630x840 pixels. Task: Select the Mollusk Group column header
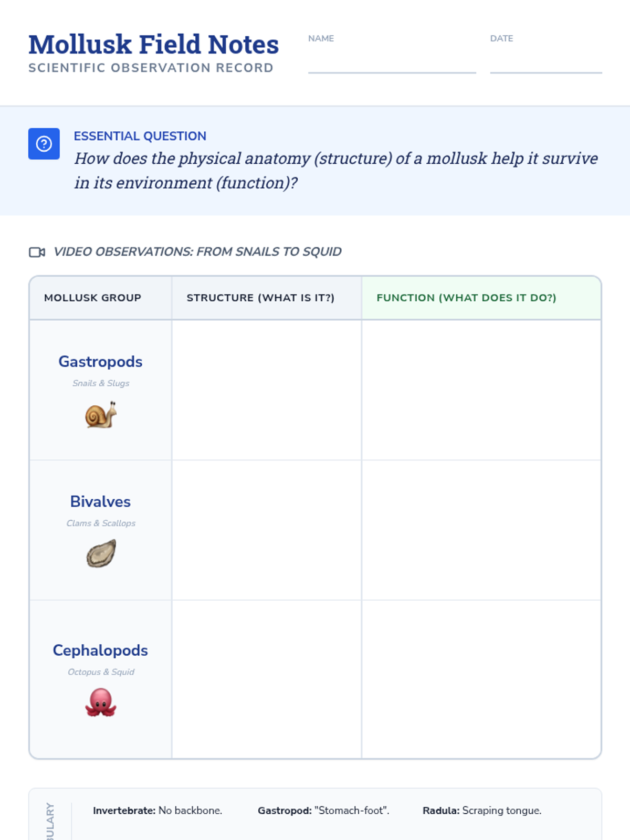tap(93, 298)
